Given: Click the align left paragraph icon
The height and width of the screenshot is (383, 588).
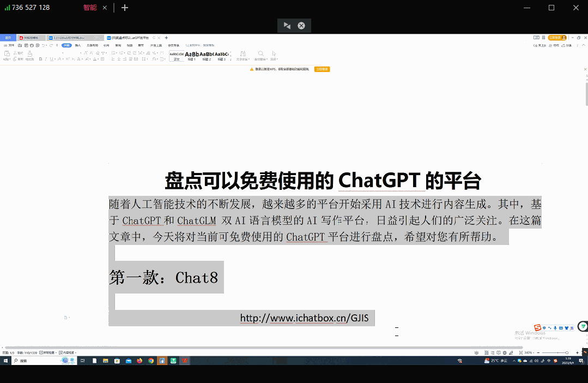Looking at the screenshot, I should (113, 59).
